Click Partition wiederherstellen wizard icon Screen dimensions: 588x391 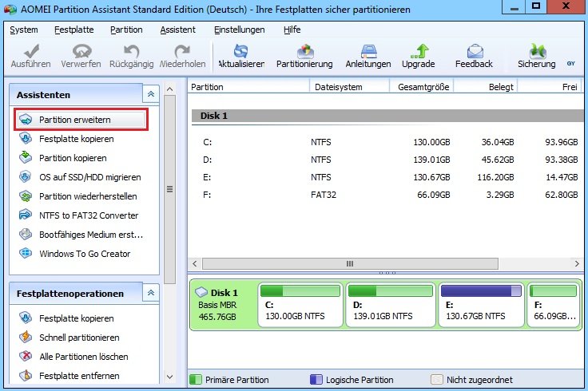click(26, 195)
